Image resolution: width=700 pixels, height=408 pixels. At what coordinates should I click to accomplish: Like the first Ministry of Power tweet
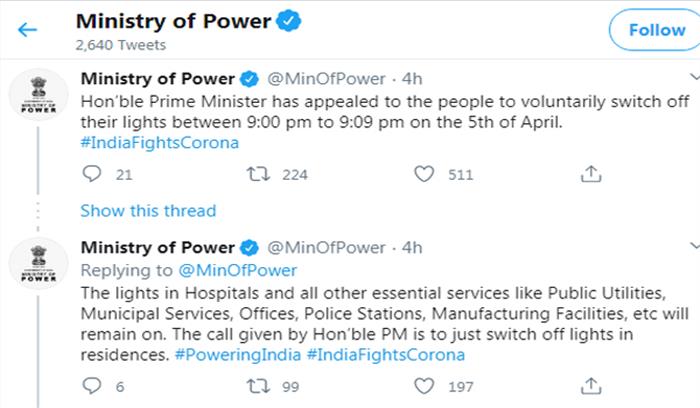pyautogui.click(x=426, y=174)
